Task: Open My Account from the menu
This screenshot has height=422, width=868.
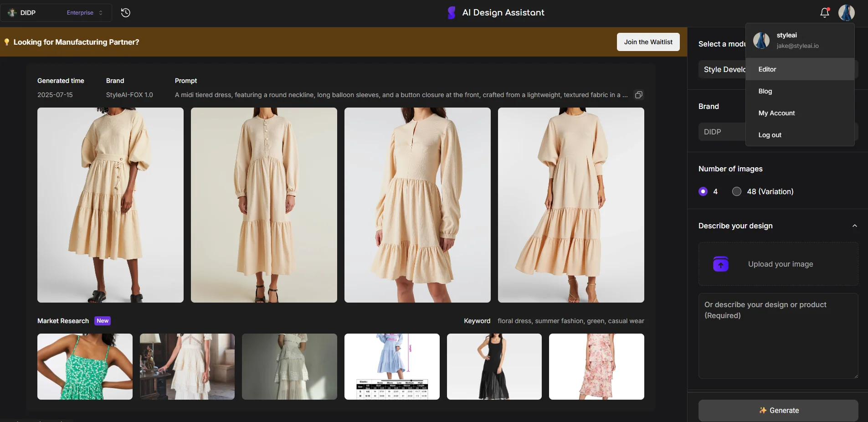Action: click(776, 113)
